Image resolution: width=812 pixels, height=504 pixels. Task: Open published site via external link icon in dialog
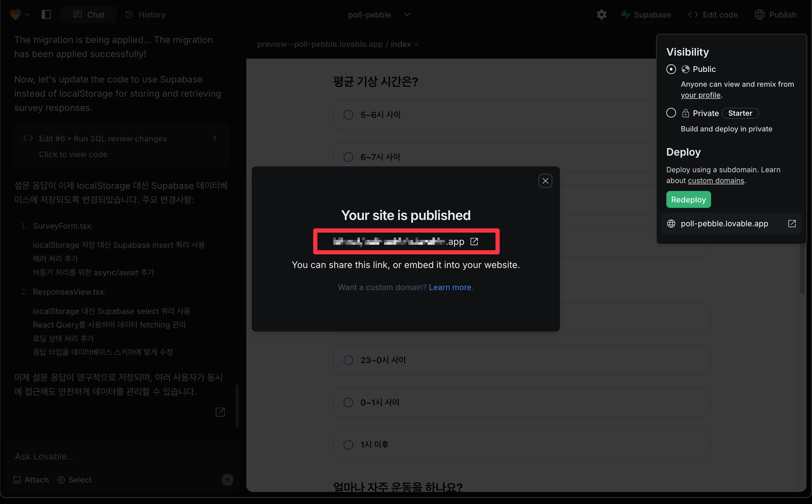click(x=474, y=241)
